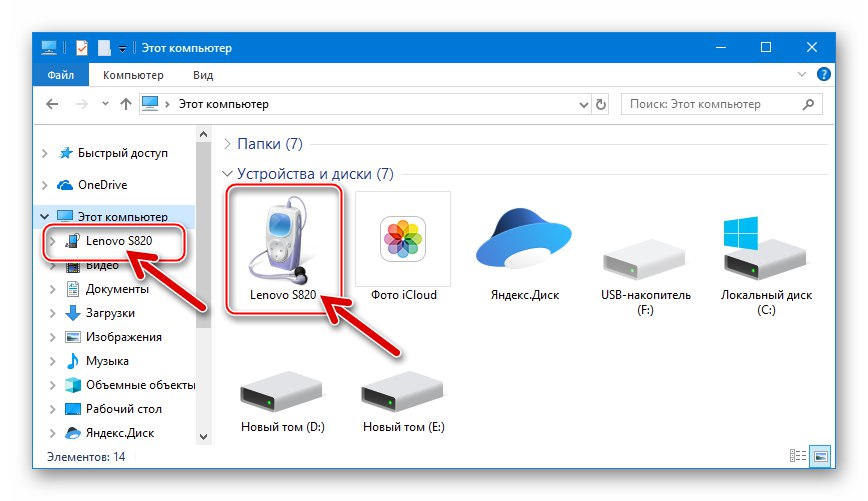Click the Этот компьютер address breadcrumb
Screen dimensions: 868x501
[224, 104]
